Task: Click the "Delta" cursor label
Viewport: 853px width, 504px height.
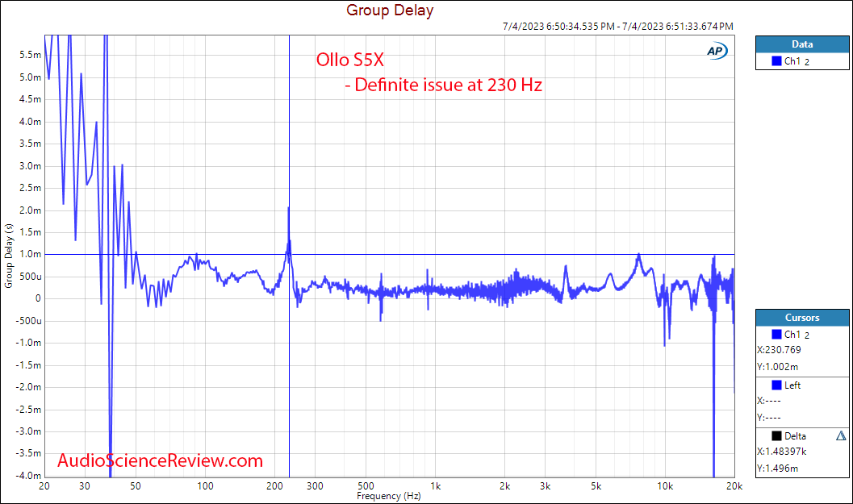Action: (795, 436)
